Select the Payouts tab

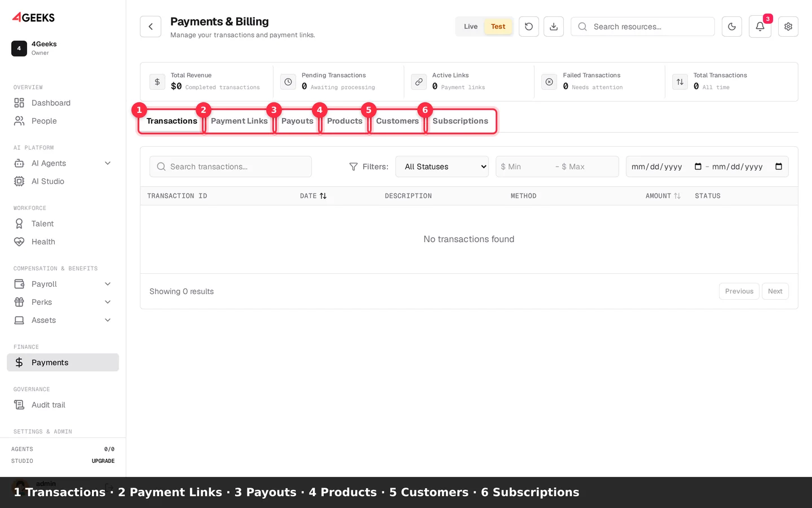[297, 121]
